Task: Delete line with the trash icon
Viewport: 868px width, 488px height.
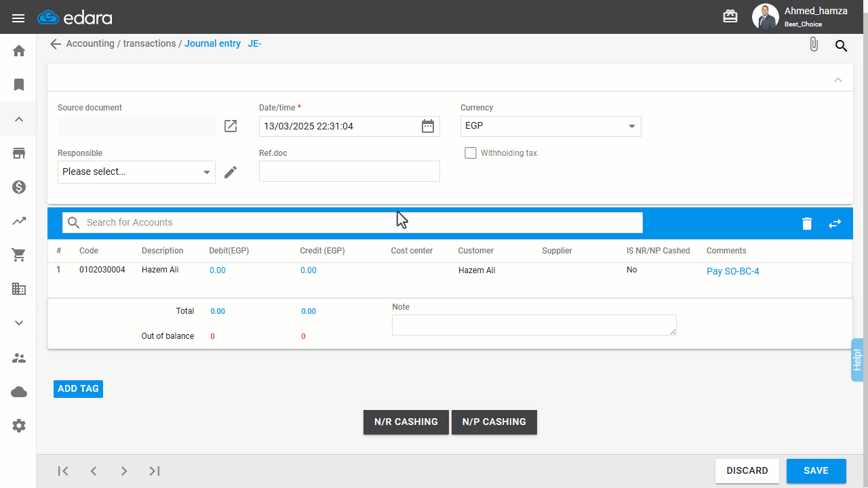Action: coord(807,223)
